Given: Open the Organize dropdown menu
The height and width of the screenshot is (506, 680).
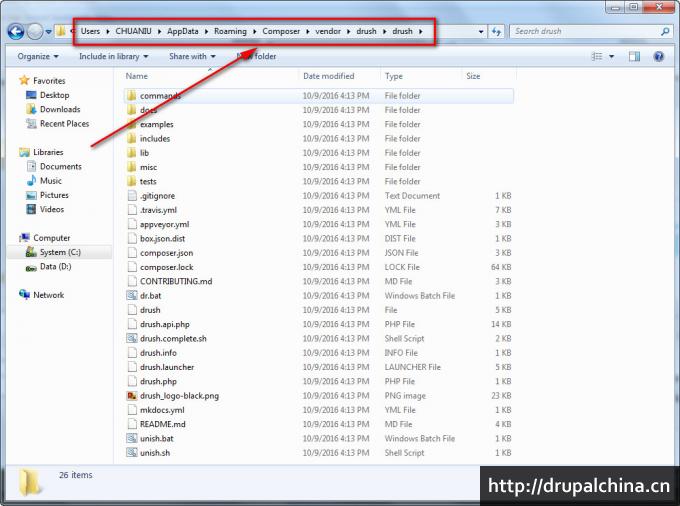Looking at the screenshot, I should [x=37, y=56].
